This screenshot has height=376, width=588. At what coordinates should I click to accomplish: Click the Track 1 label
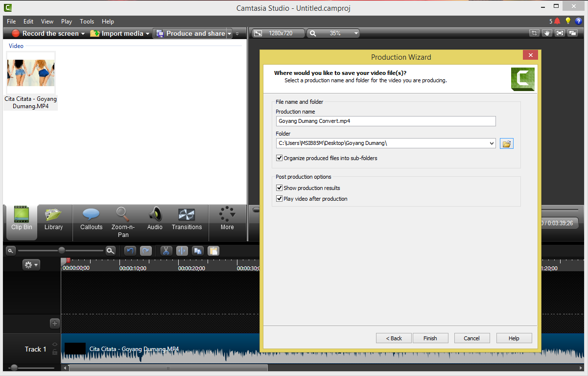point(35,349)
